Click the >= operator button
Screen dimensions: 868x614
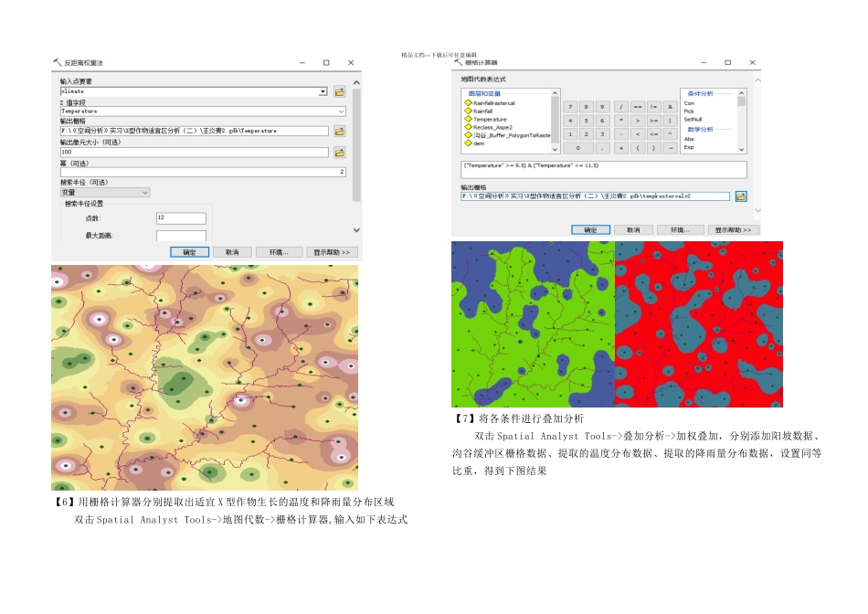coord(654,120)
